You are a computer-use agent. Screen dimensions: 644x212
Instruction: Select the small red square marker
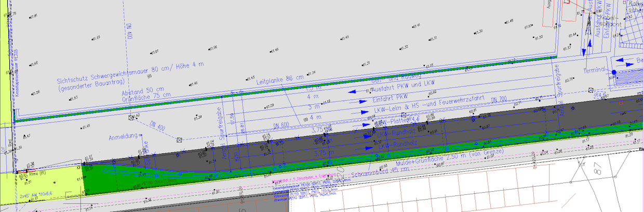[x=621, y=103]
